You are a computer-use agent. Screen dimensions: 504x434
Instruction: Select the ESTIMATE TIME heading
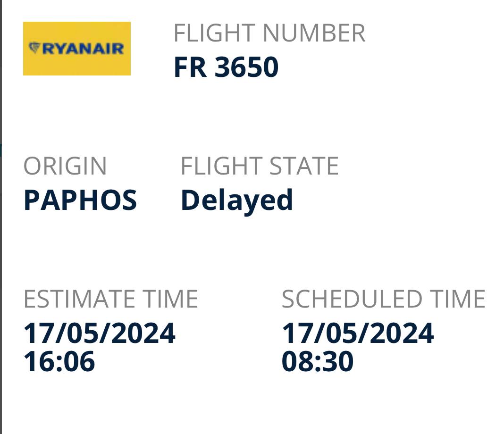pyautogui.click(x=110, y=299)
